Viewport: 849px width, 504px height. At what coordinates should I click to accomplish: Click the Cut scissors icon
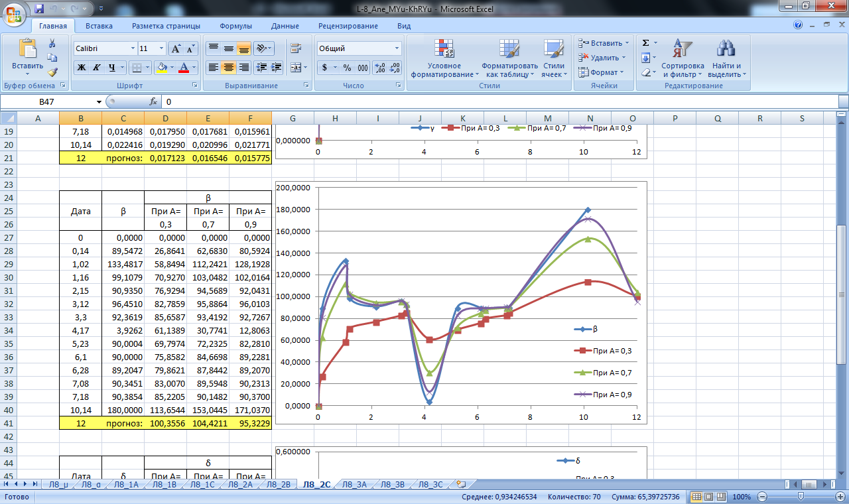coord(52,42)
